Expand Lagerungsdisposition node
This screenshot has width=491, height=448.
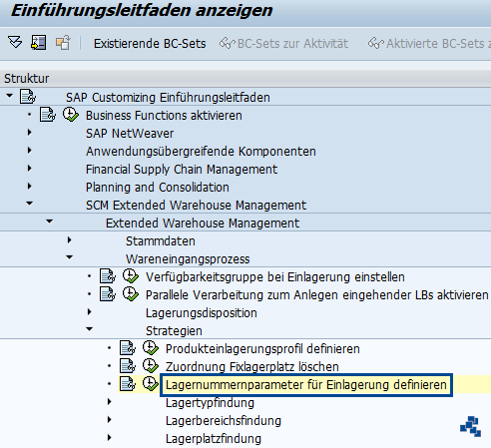click(x=89, y=312)
